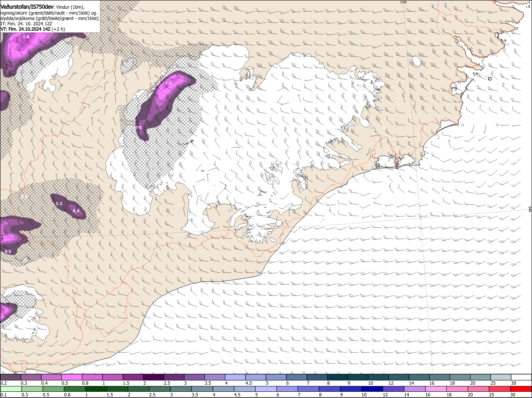The image size is (532, 398).
Task: Select lower legend navy swatch between 10 and 12
Action: pyautogui.click(x=372, y=389)
